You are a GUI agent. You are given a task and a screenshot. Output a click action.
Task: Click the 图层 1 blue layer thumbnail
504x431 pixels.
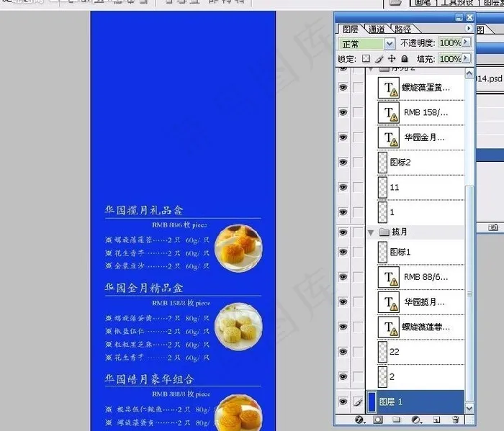[371, 401]
